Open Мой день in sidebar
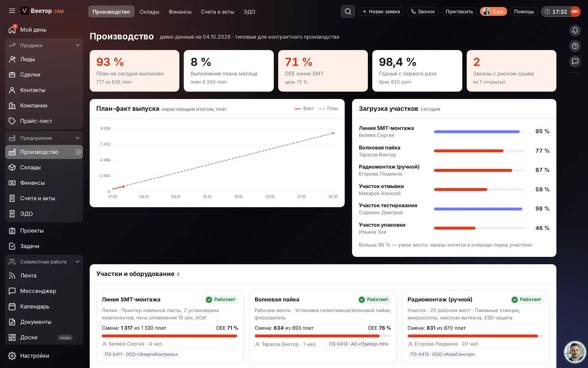The image size is (588, 368). 44,30
